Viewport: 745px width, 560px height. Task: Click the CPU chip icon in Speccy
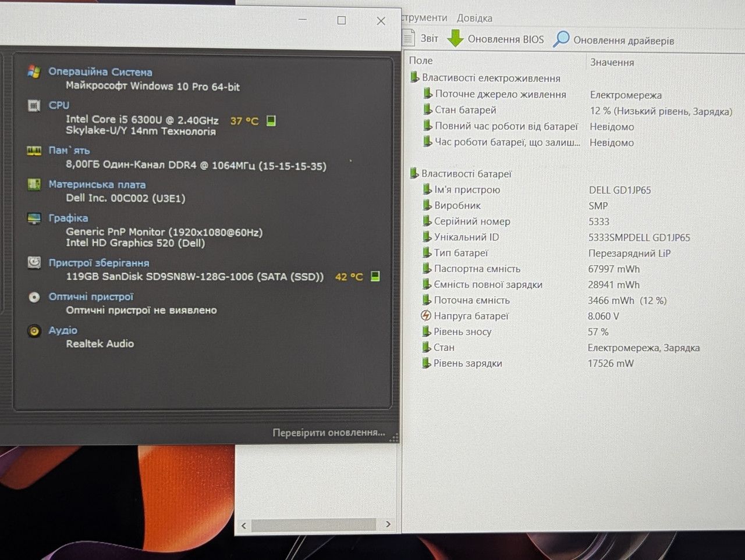point(34,105)
